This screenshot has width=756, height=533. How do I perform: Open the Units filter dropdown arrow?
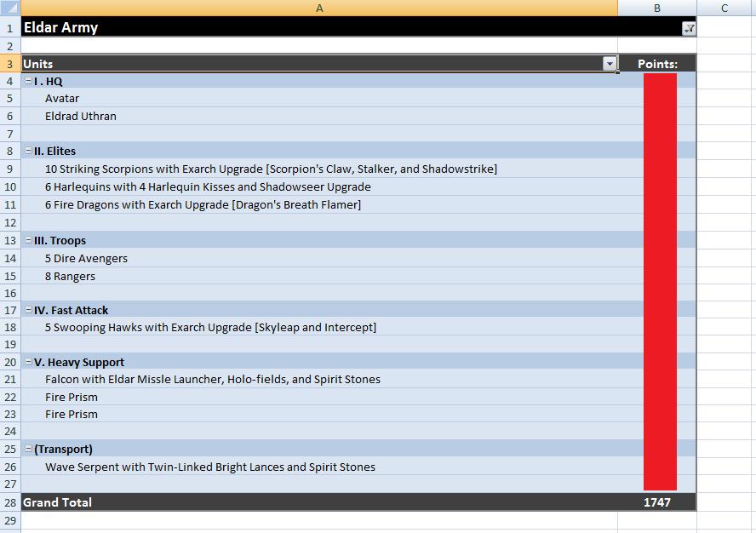pyautogui.click(x=610, y=64)
